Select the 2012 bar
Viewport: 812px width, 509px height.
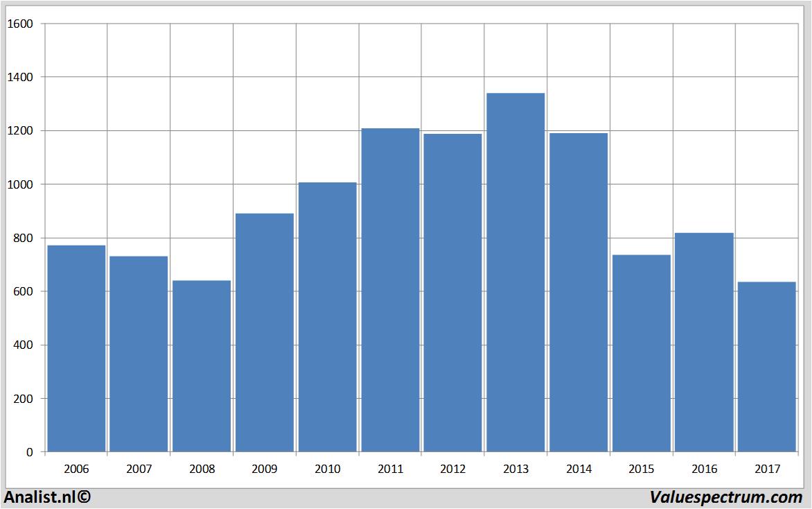point(452,293)
